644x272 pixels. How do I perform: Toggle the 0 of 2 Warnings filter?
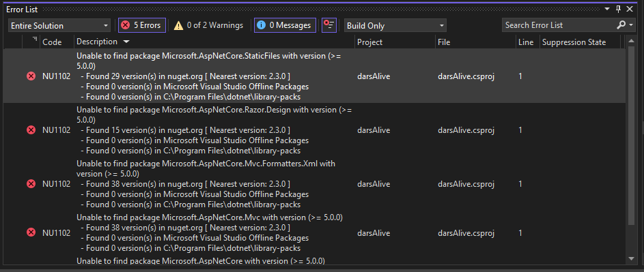tap(209, 25)
